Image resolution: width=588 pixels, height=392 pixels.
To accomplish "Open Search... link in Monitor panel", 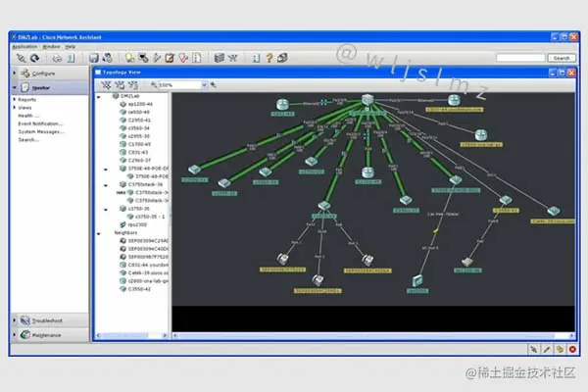I will [x=28, y=139].
